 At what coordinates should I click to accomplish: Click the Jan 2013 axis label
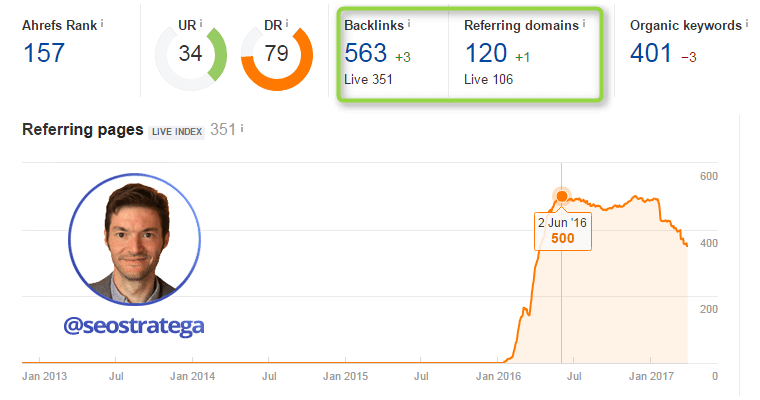pyautogui.click(x=45, y=376)
